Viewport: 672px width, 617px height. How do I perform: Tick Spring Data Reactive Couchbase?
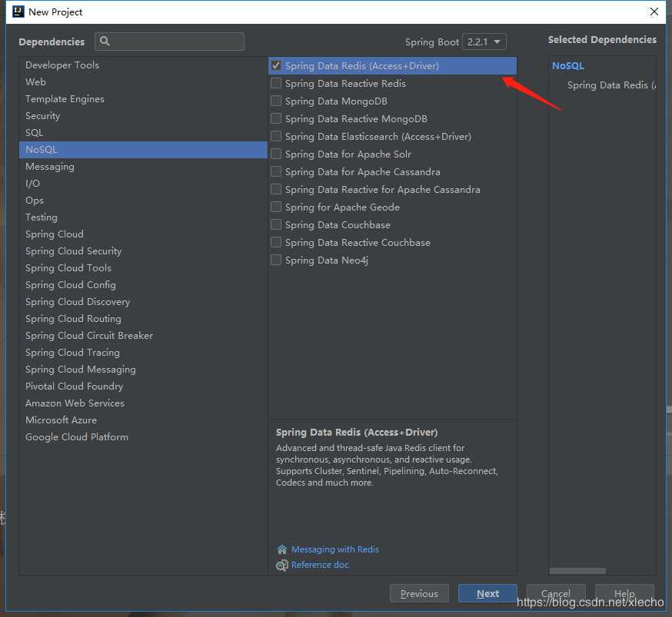[276, 242]
